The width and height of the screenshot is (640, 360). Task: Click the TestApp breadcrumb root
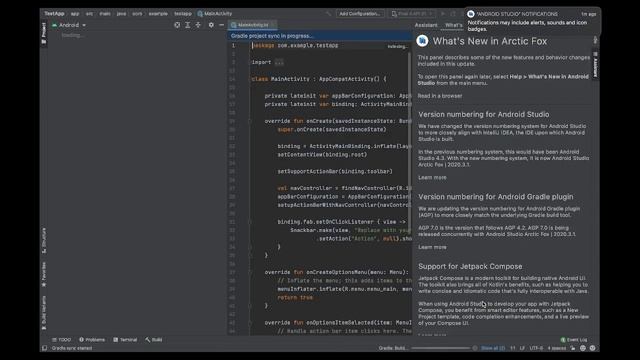point(54,13)
